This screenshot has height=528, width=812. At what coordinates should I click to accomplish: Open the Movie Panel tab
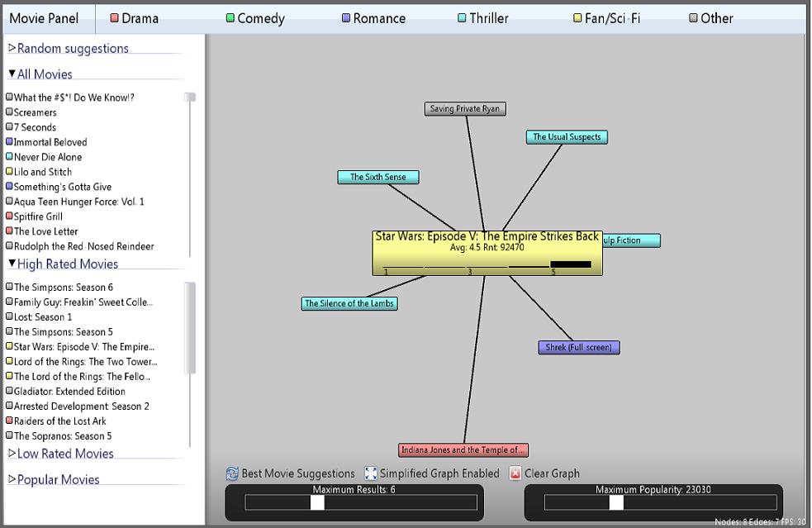tap(44, 18)
